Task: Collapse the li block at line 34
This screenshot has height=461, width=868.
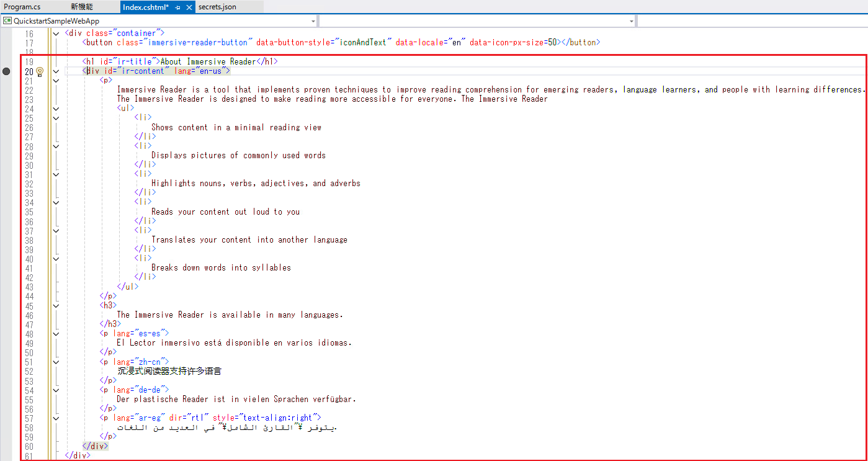Action: 56,202
